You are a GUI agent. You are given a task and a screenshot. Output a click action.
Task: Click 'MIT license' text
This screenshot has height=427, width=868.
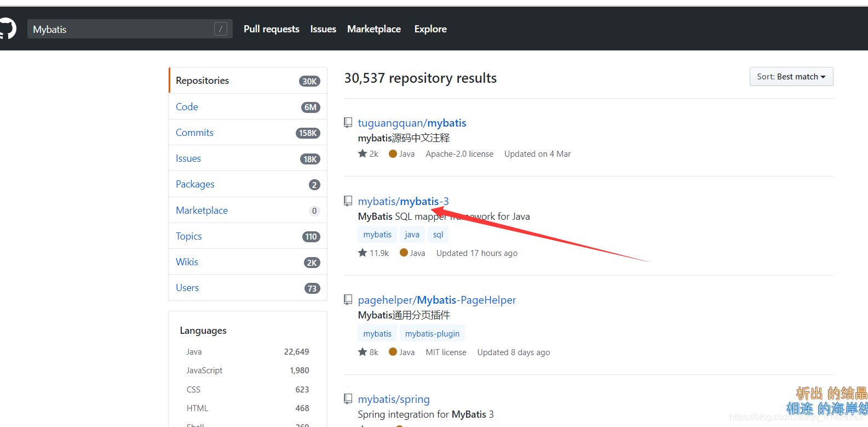click(446, 352)
